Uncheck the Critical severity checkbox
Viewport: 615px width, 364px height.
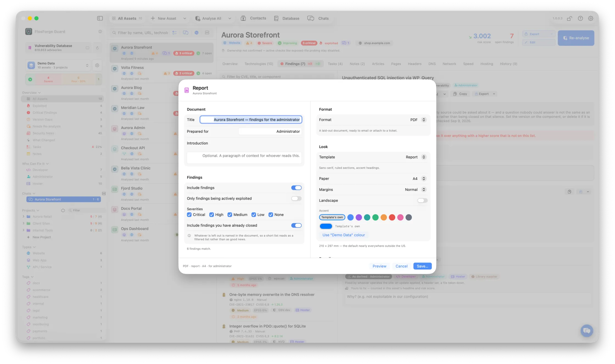tap(189, 215)
